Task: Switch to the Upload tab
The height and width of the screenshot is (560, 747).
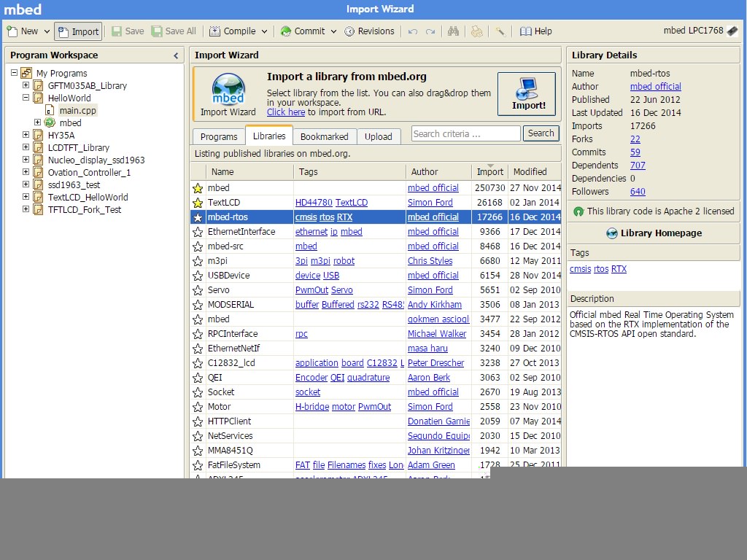Action: coord(379,136)
